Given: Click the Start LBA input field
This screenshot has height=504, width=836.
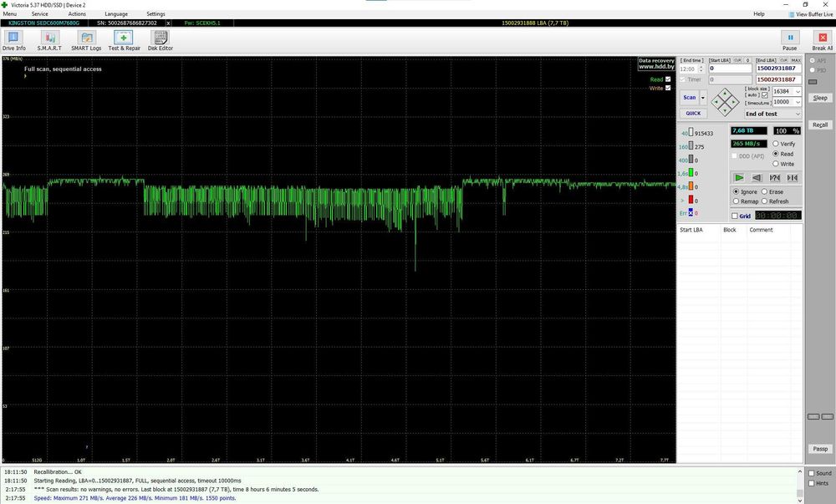Looking at the screenshot, I should tap(730, 69).
